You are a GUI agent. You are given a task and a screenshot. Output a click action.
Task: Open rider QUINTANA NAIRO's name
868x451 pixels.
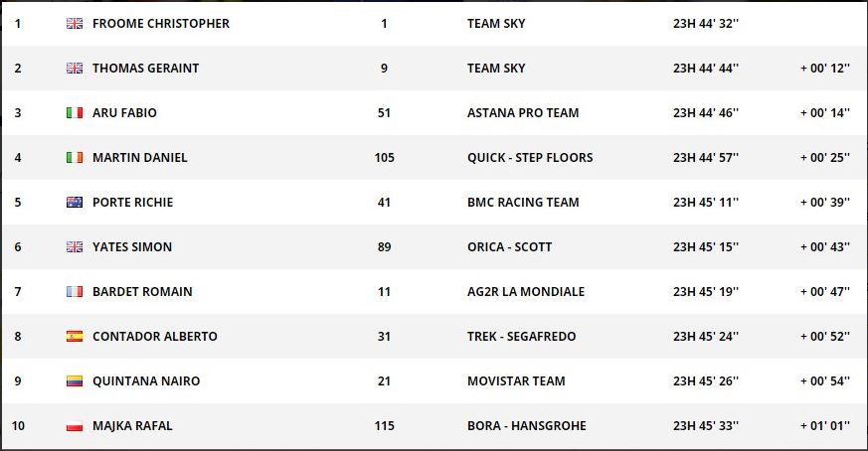click(x=146, y=380)
